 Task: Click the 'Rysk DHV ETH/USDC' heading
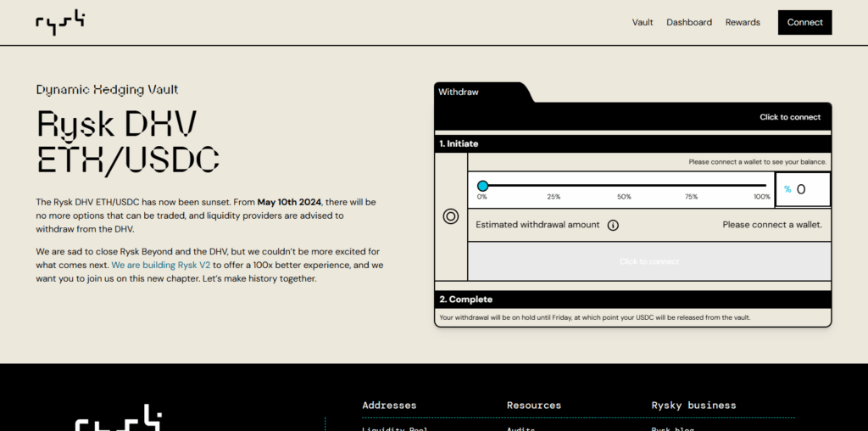click(128, 142)
